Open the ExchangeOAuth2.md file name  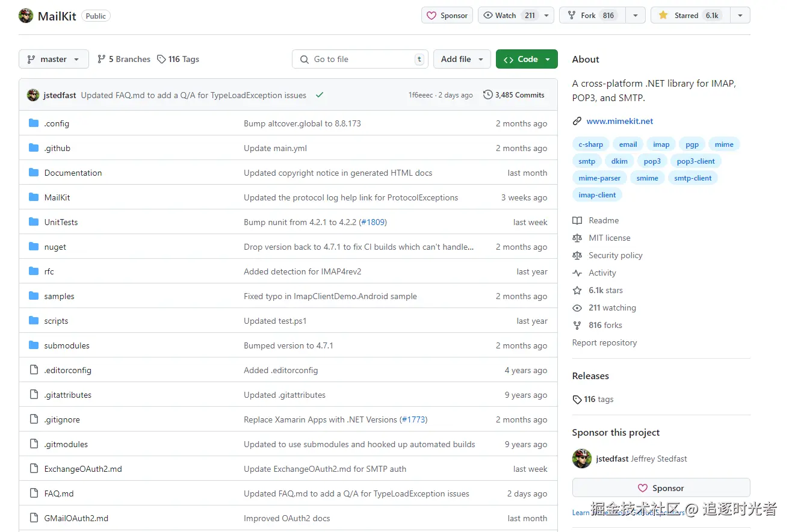pyautogui.click(x=83, y=469)
